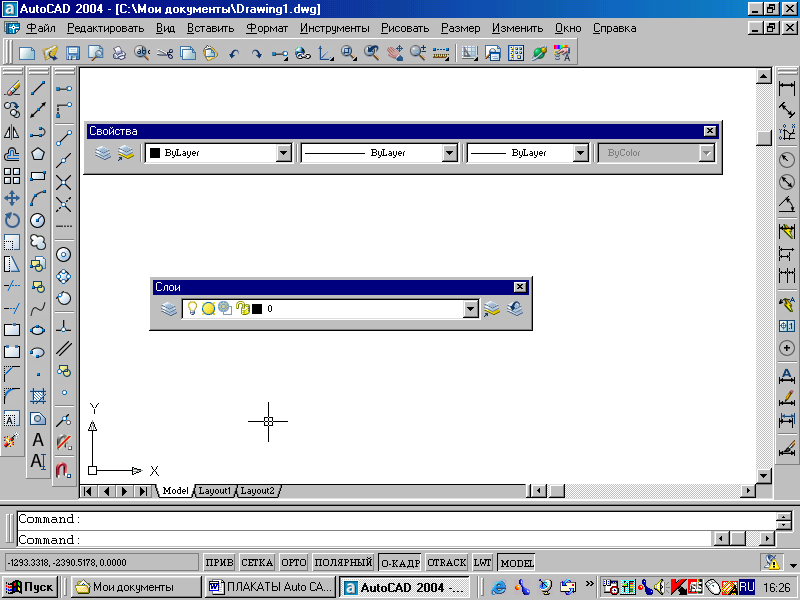Select the Circle drawing tool
This screenshot has height=600, width=800.
pyautogui.click(x=38, y=220)
